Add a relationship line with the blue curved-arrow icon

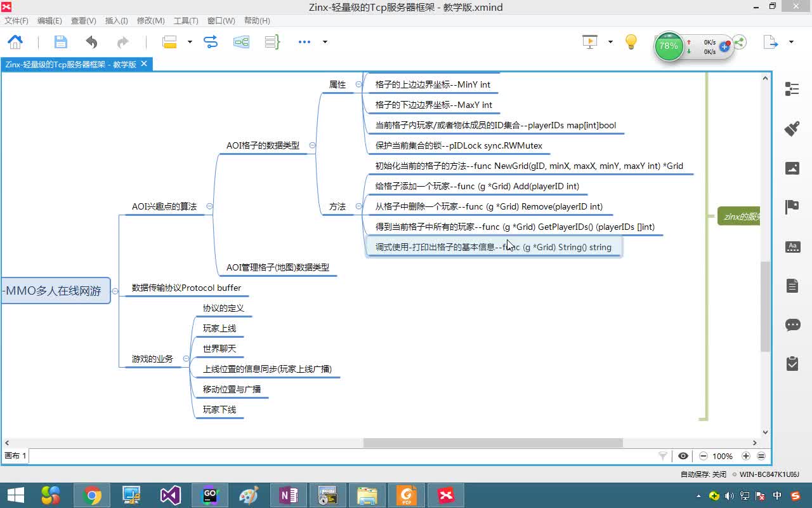[211, 42]
